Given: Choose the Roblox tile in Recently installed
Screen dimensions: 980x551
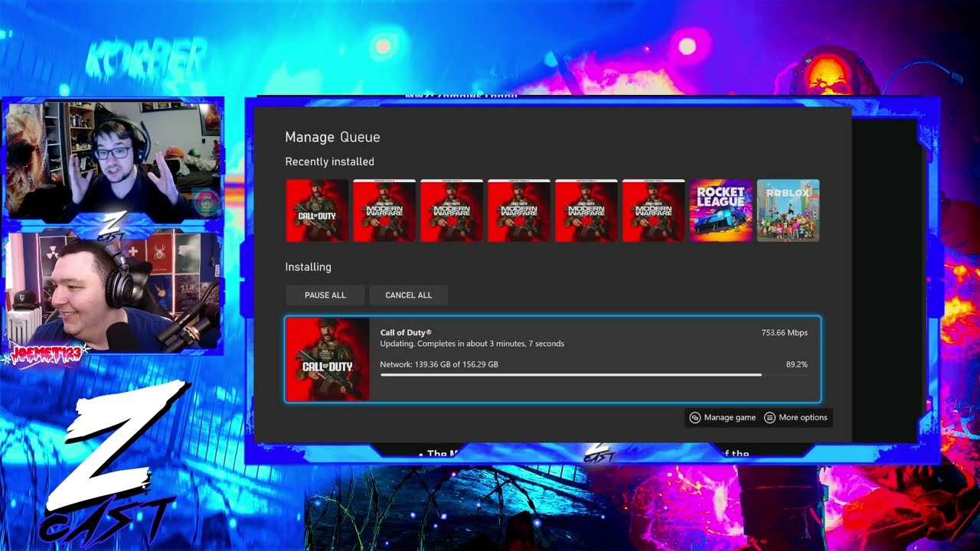Looking at the screenshot, I should coord(789,210).
